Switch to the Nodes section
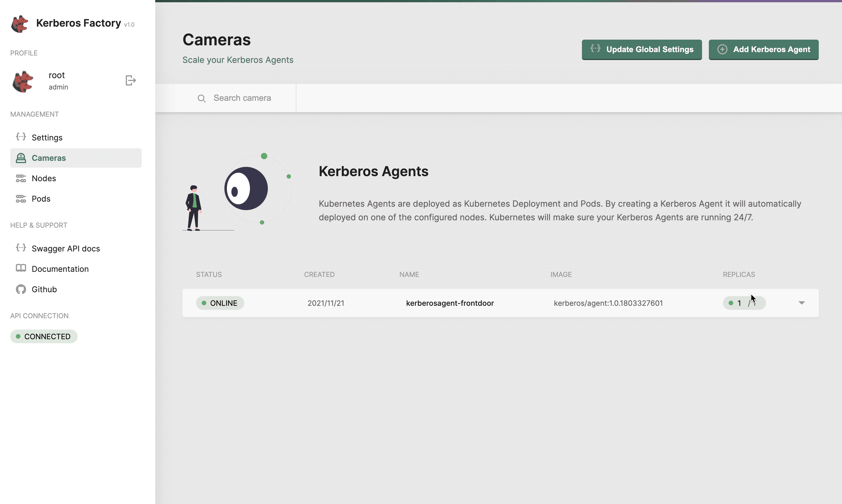The height and width of the screenshot is (504, 842). point(44,178)
